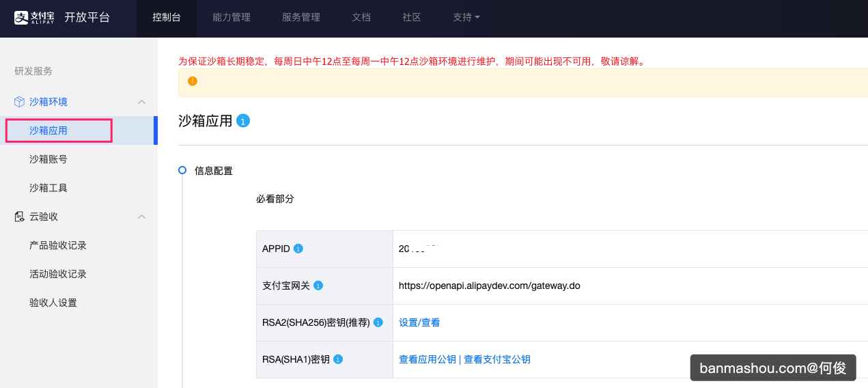Click the 设置/查看 link for RSA2 key
The image size is (868, 388).
[419, 322]
